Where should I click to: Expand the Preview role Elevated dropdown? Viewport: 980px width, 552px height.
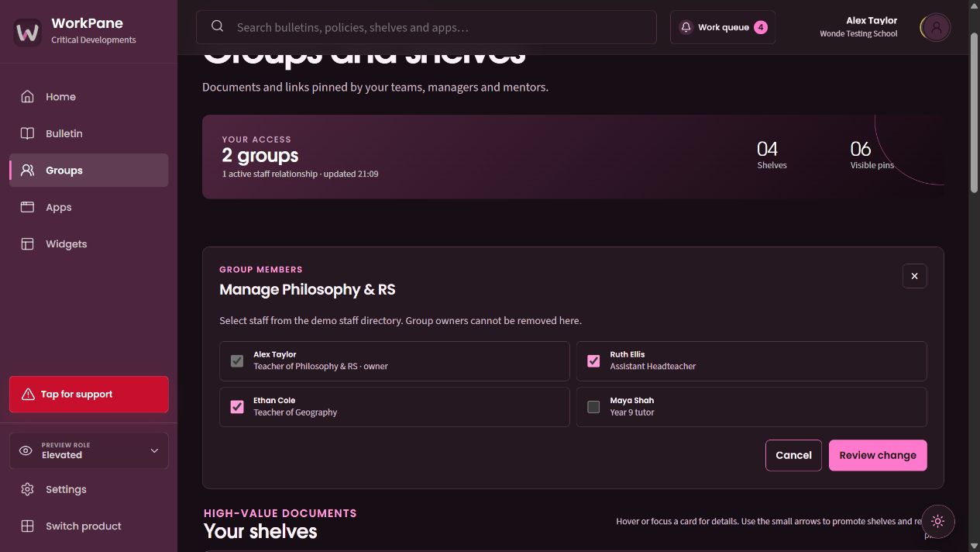pos(88,450)
